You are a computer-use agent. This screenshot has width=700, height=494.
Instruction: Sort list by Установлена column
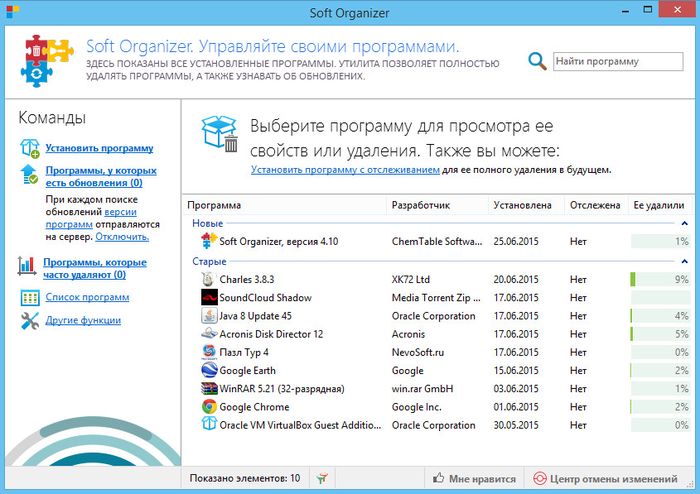pyautogui.click(x=522, y=205)
